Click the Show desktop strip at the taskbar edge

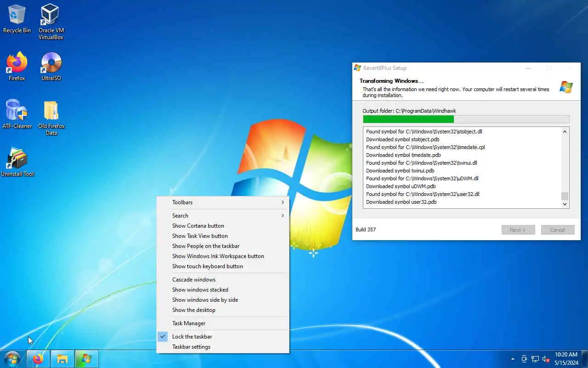[585, 359]
